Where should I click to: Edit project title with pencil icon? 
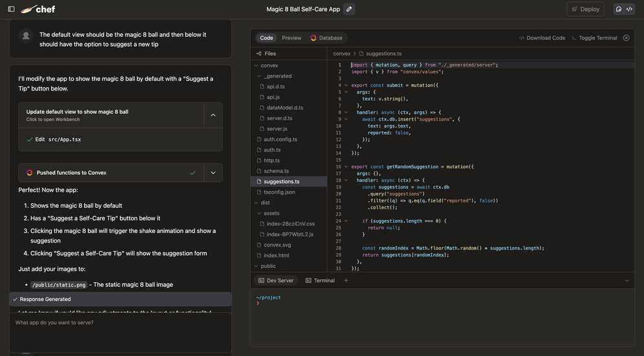tap(349, 9)
